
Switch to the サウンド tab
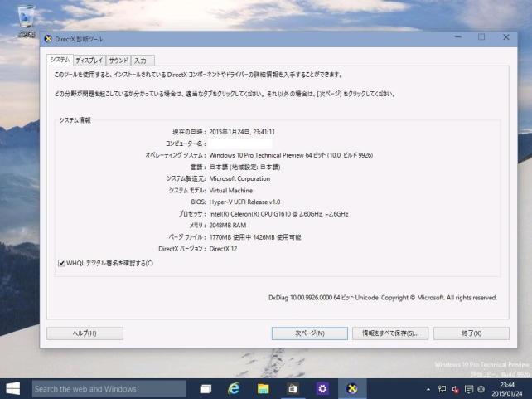click(118, 61)
